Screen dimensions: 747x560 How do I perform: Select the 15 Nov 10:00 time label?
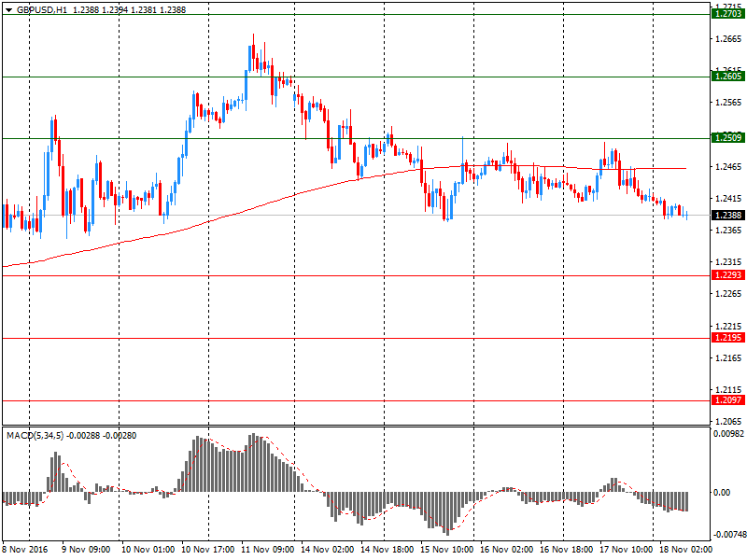click(x=447, y=550)
